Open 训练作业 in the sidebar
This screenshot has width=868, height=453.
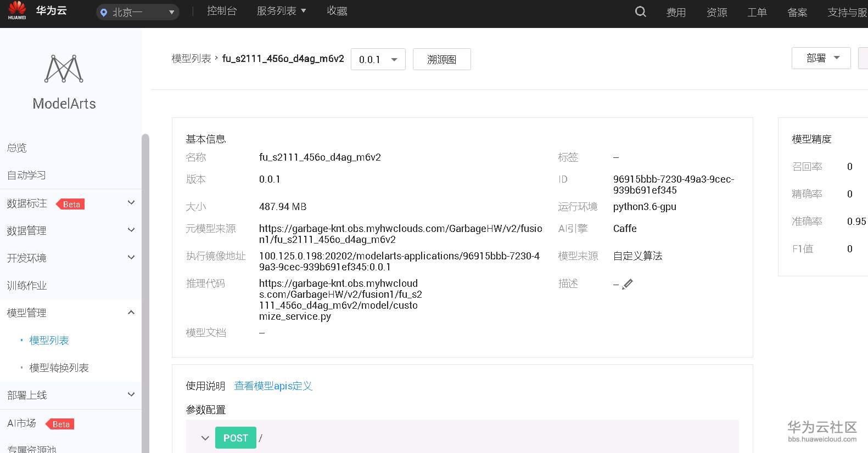click(26, 285)
